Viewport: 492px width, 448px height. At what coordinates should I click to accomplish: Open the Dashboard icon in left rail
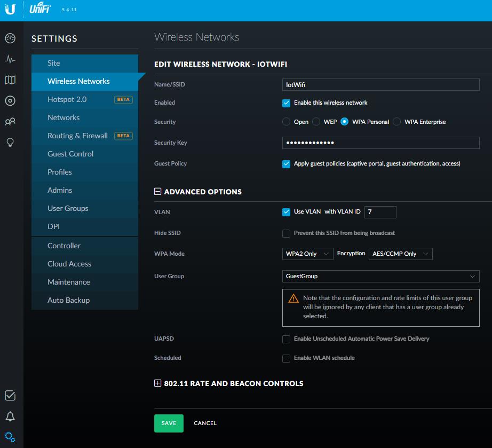tap(10, 38)
